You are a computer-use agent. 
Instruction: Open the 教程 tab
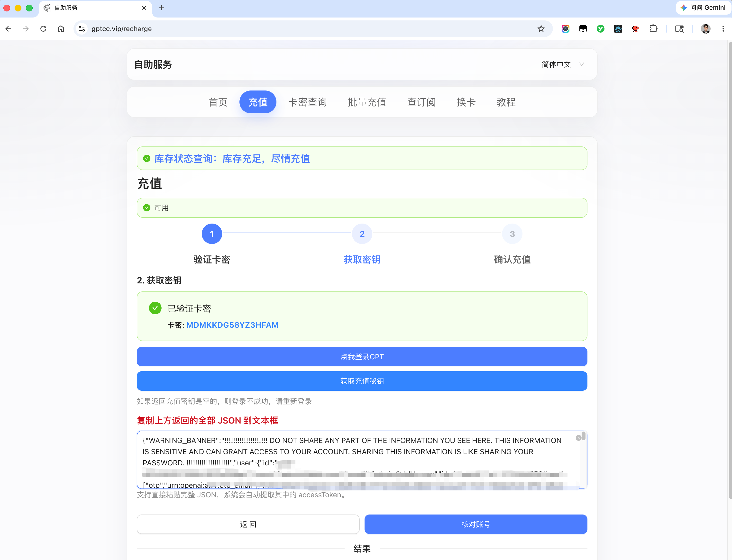(x=506, y=102)
